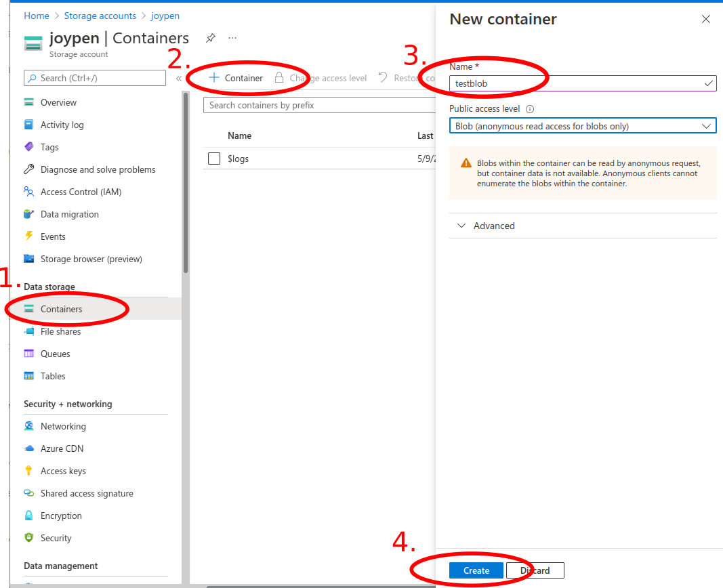Image resolution: width=723 pixels, height=588 pixels.
Task: Click the Azure CDN cloud icon
Action: pos(28,448)
